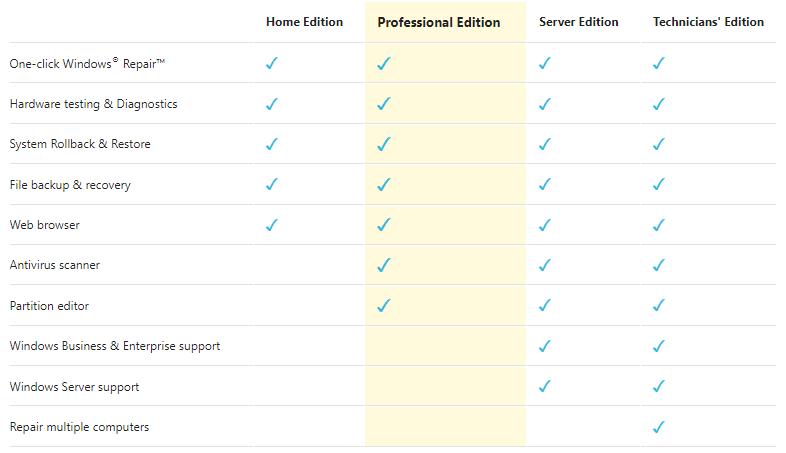786x453 pixels.
Task: Click Home Edition checkmark for One-click Windows Repair
Action: click(x=272, y=63)
